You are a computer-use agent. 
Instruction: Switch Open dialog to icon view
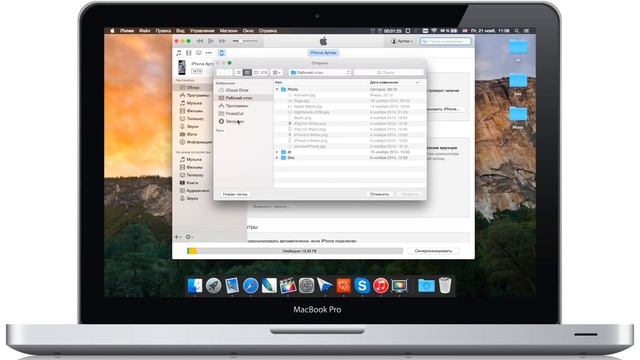tap(238, 72)
